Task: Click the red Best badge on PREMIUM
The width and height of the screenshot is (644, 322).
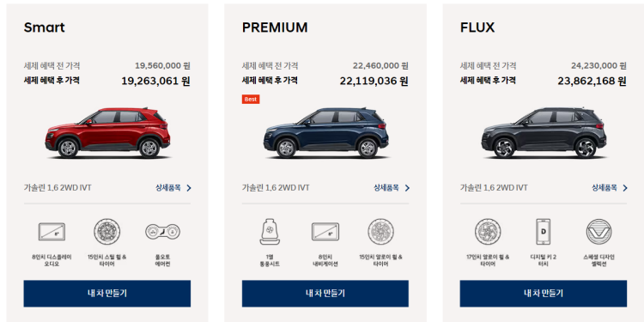Action: point(251,99)
